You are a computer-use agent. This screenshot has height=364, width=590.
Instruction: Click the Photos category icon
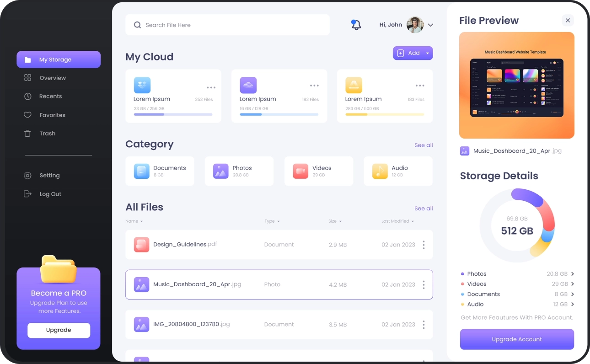pyautogui.click(x=221, y=171)
